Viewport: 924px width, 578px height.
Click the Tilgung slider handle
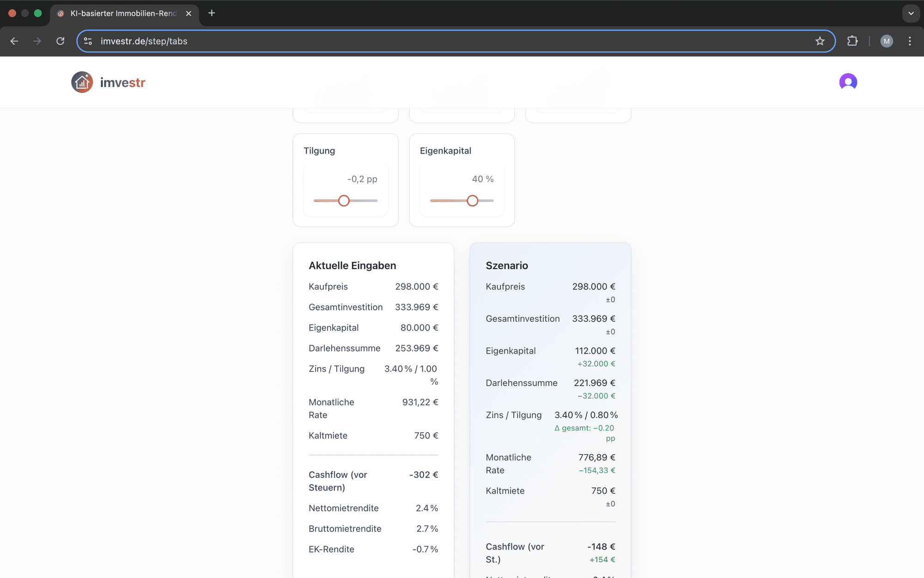[344, 201]
